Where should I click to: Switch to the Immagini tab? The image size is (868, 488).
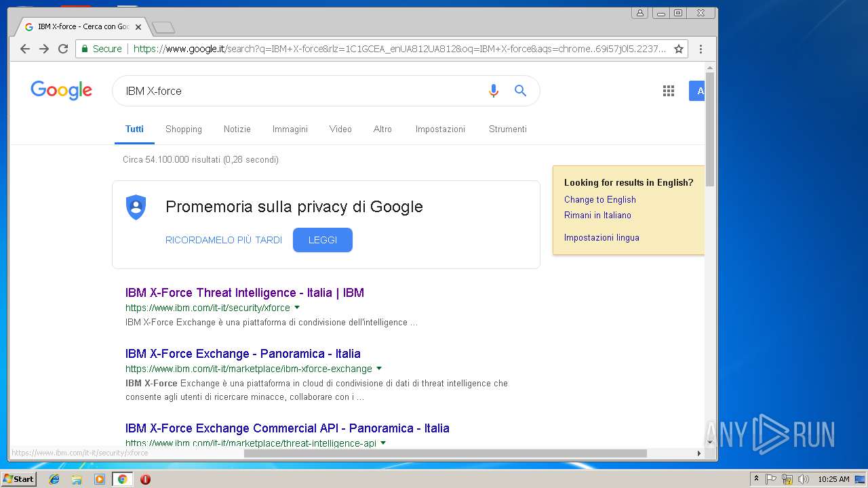point(290,129)
